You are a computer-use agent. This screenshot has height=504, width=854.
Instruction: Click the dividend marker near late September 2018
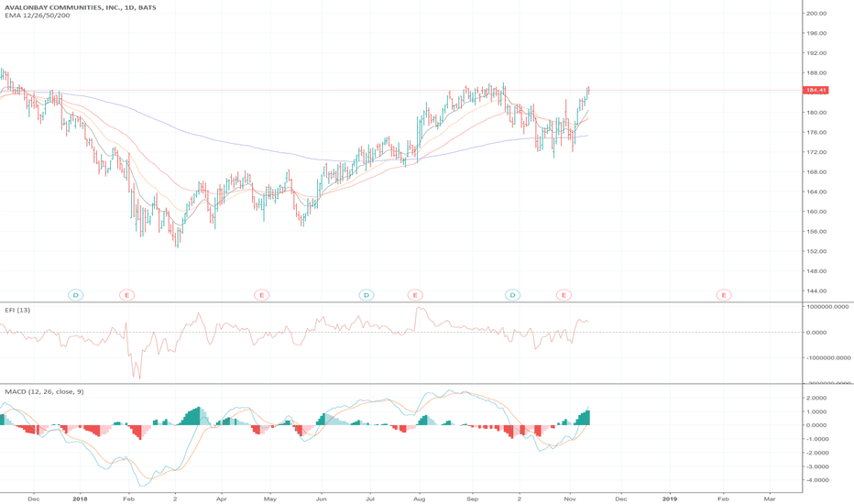[512, 295]
